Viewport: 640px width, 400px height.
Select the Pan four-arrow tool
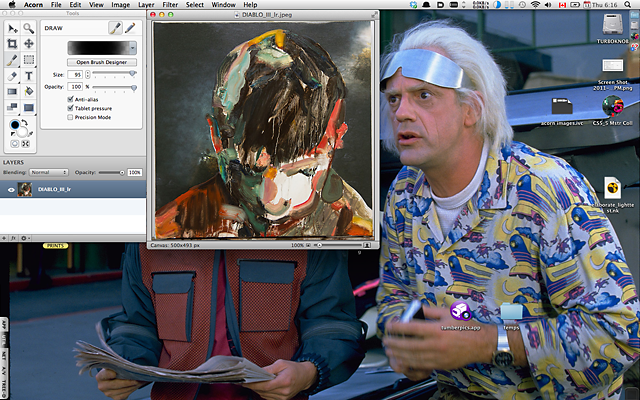pyautogui.click(x=29, y=44)
